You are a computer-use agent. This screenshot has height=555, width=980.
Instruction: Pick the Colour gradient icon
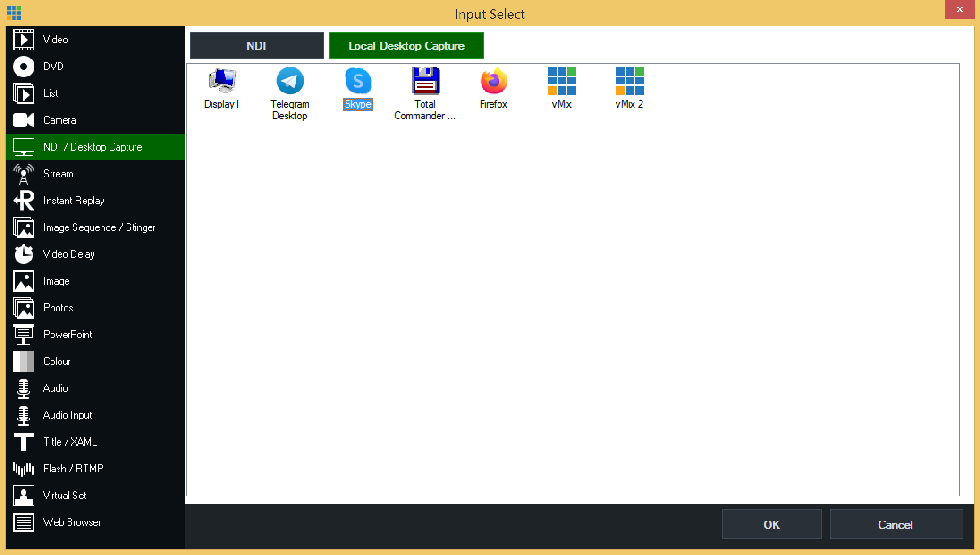point(24,362)
